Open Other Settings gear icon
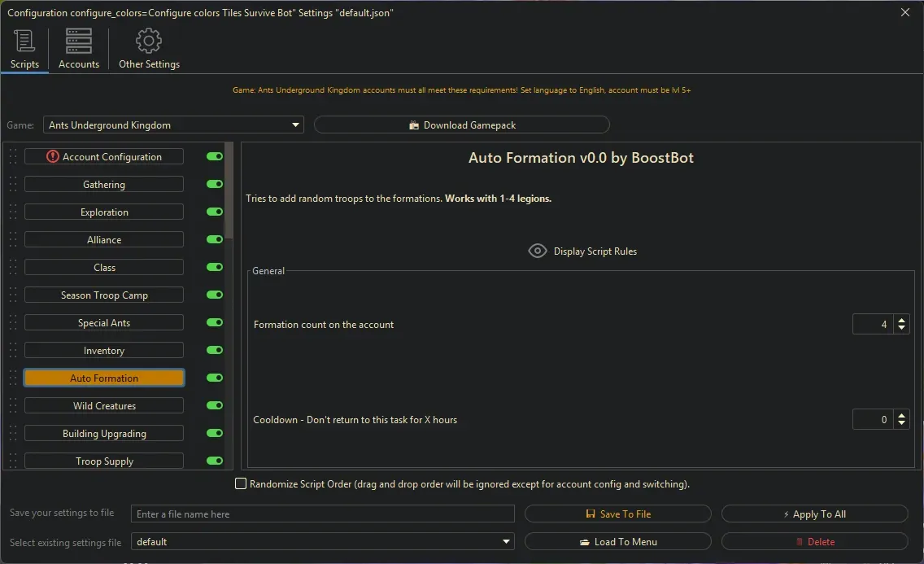 click(x=149, y=41)
